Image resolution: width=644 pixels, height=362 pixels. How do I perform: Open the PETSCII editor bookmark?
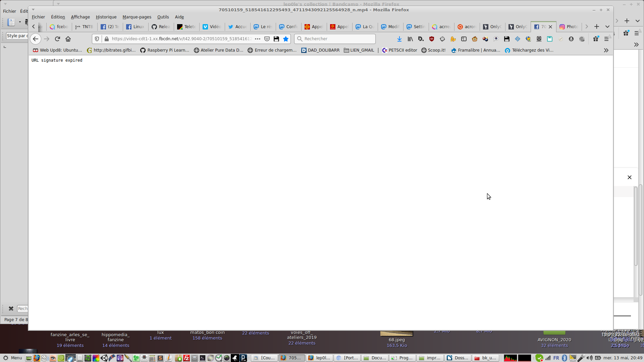pyautogui.click(x=399, y=50)
